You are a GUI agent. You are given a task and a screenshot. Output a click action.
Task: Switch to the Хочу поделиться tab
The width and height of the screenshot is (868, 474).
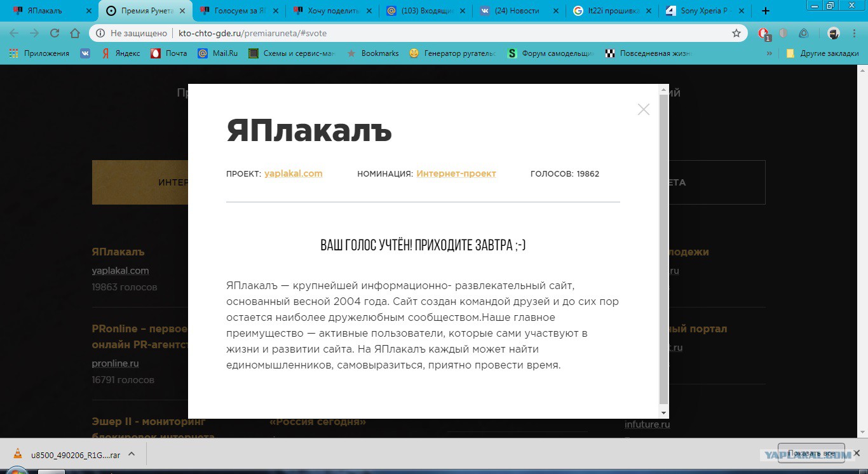(x=332, y=11)
